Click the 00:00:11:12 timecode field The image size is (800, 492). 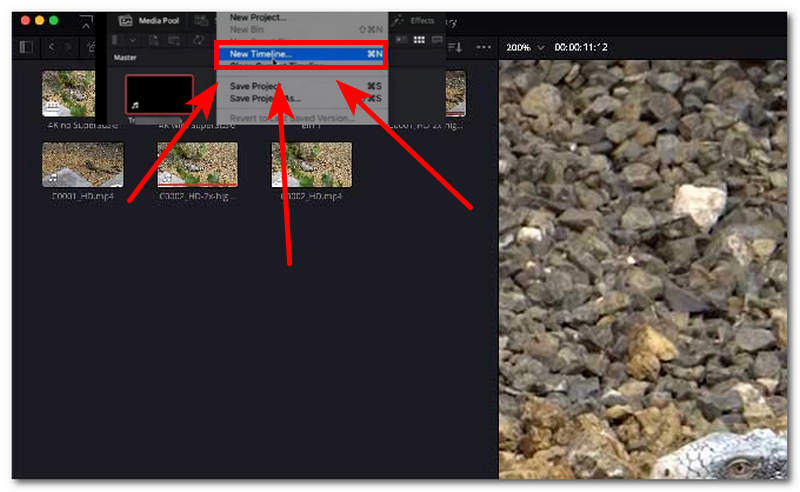point(581,47)
